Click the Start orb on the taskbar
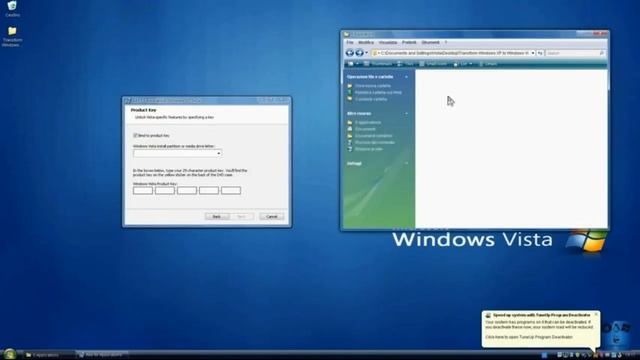The height and width of the screenshot is (360, 640). [x=10, y=354]
